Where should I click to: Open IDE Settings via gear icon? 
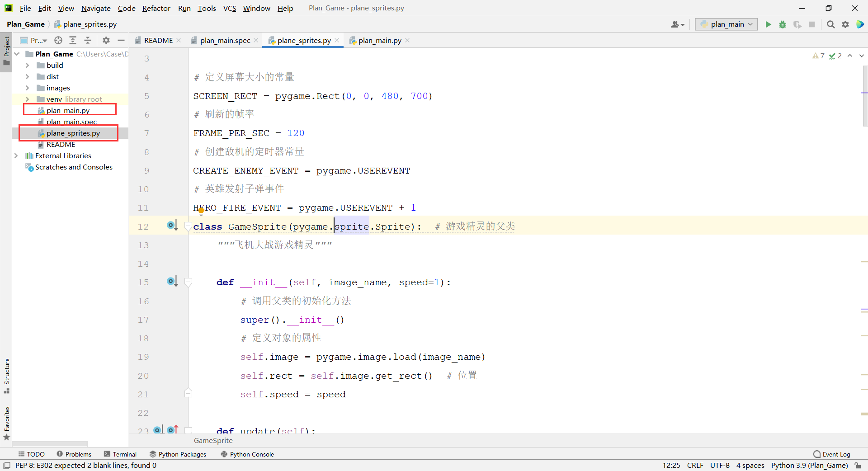(845, 24)
